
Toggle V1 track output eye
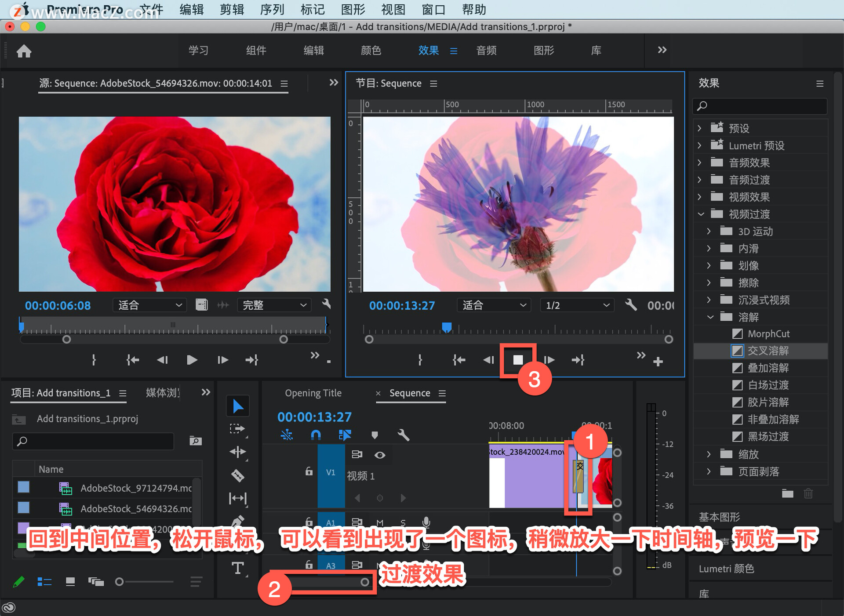click(380, 455)
